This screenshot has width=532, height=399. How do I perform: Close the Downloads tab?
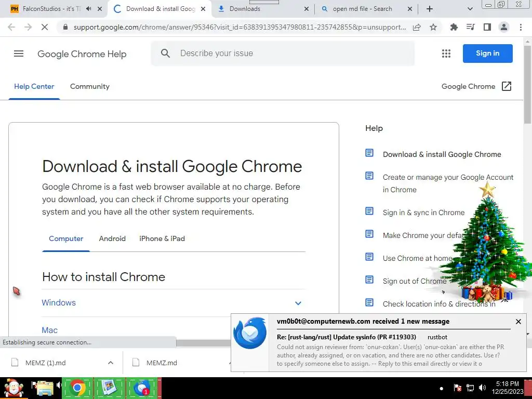tap(306, 9)
